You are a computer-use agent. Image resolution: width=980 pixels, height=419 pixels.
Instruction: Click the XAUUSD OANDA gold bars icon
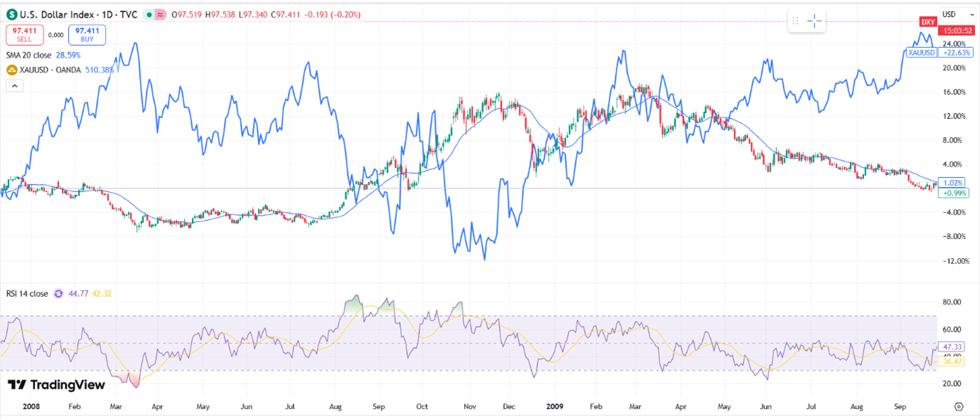click(x=12, y=70)
